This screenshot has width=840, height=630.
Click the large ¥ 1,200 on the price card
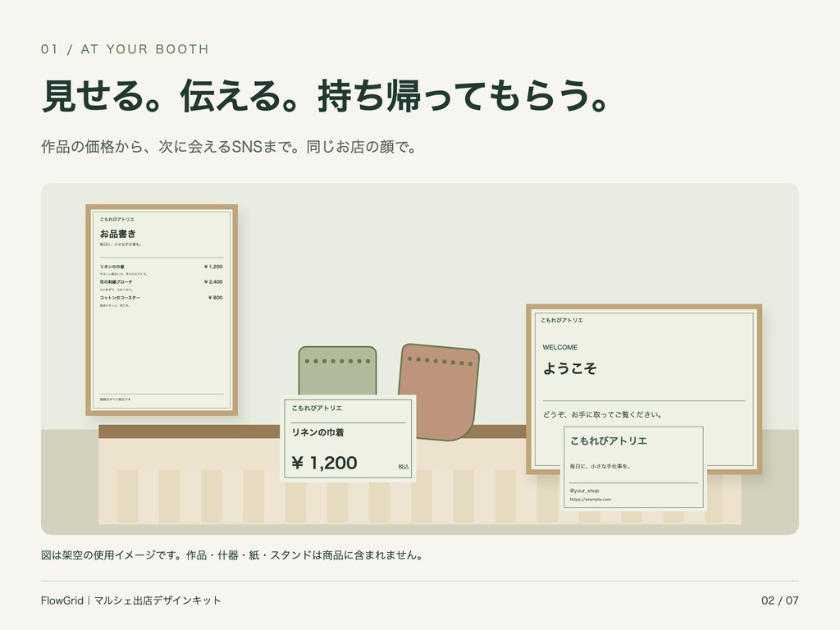pos(324,463)
